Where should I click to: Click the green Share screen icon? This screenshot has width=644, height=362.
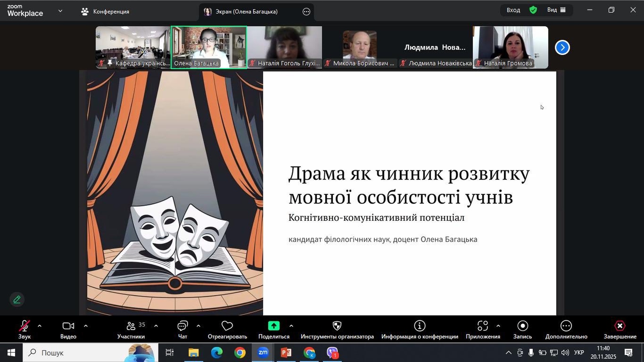coord(274,326)
